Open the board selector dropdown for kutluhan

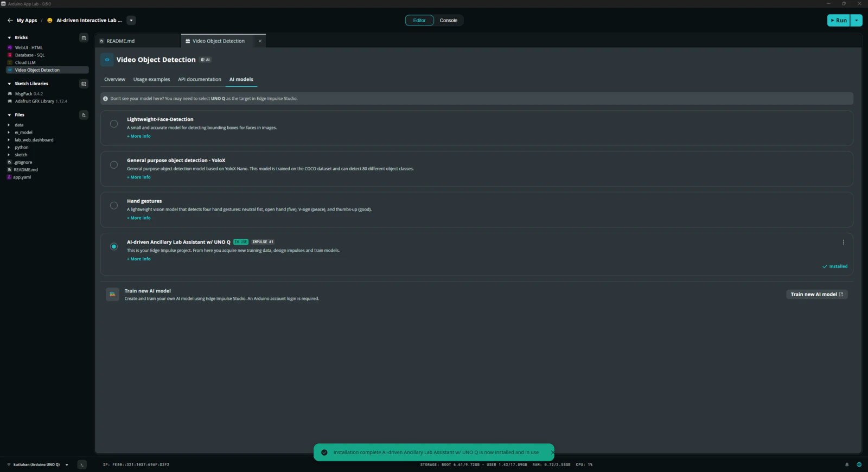point(67,465)
